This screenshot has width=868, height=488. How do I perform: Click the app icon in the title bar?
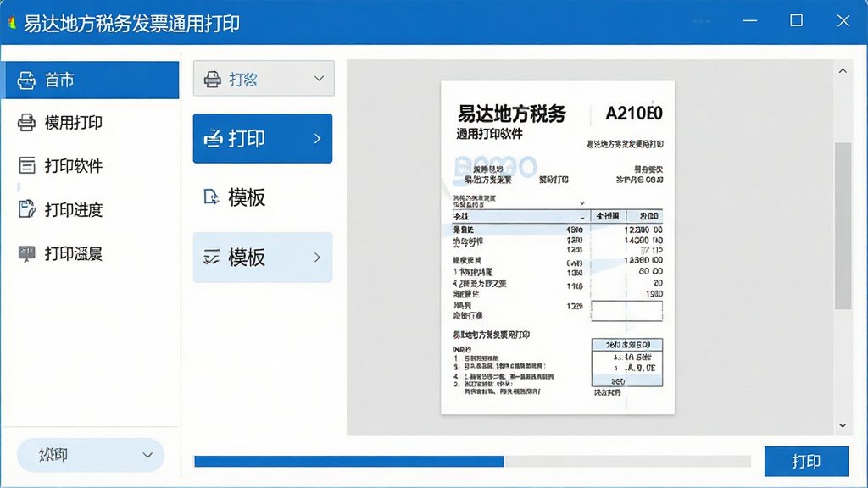[x=12, y=23]
